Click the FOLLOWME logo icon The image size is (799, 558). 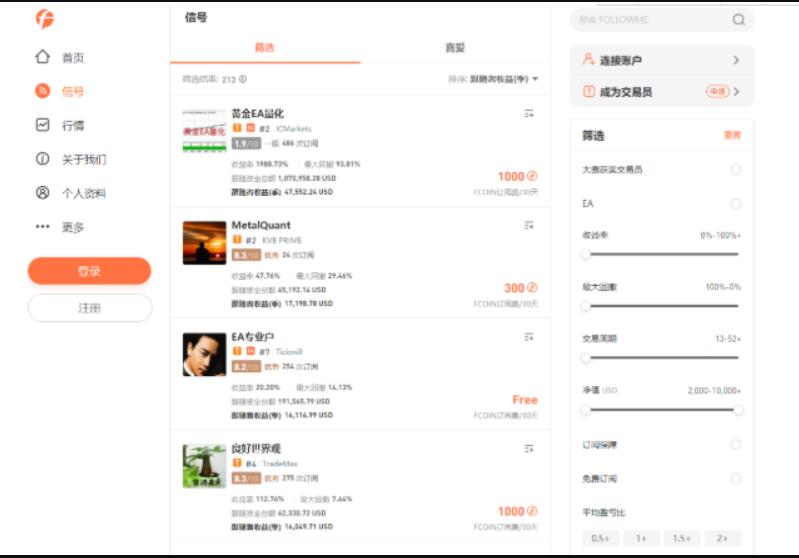[45, 19]
